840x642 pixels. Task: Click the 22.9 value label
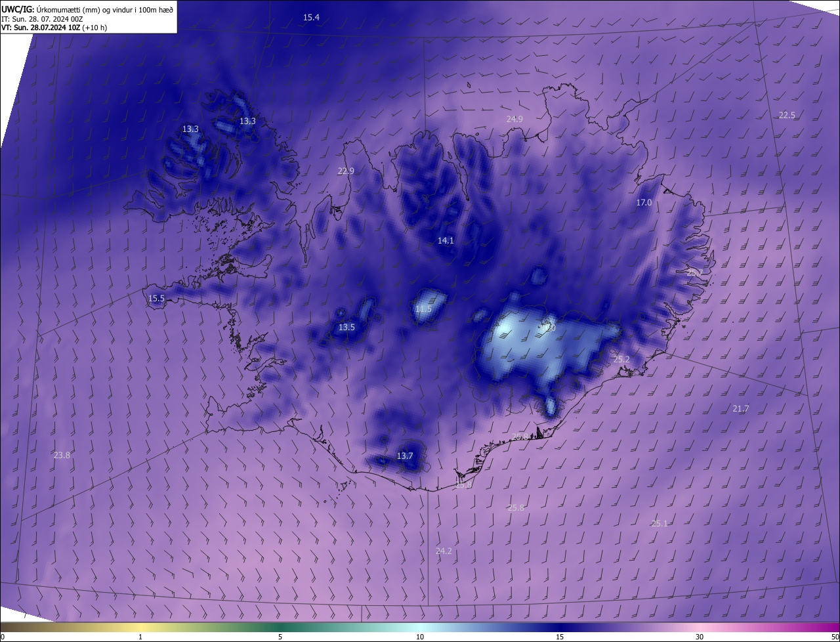pos(346,171)
